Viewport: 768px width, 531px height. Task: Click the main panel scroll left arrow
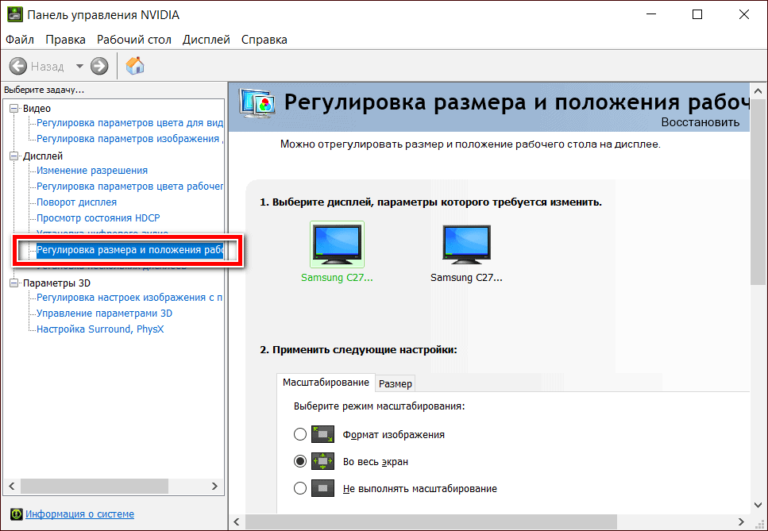coord(237,522)
